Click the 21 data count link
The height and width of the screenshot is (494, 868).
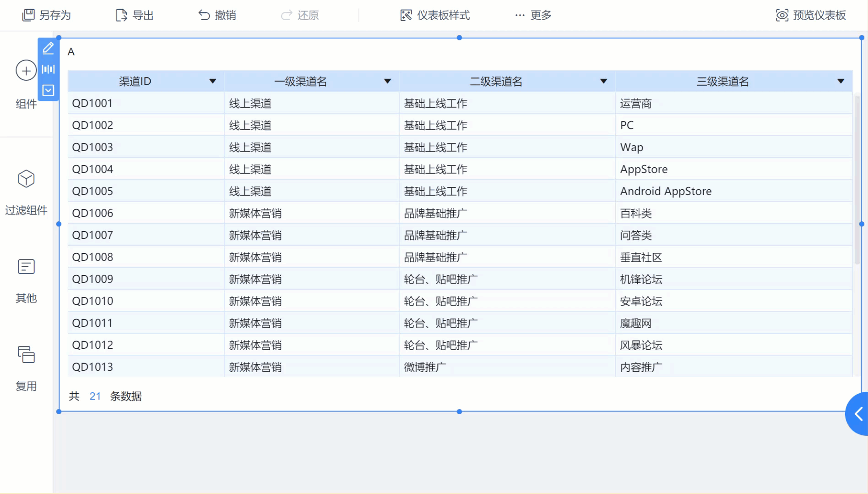coord(95,396)
